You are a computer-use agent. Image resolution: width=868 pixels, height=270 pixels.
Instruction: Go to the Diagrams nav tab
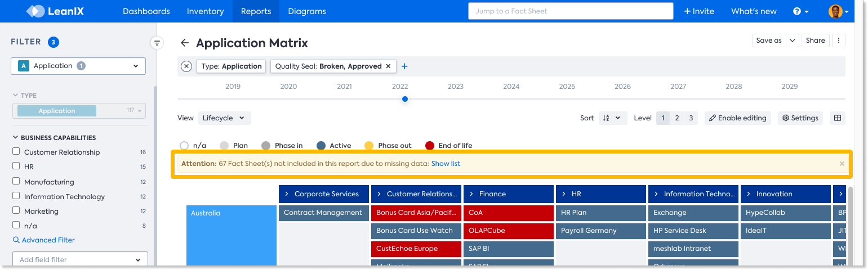point(307,11)
